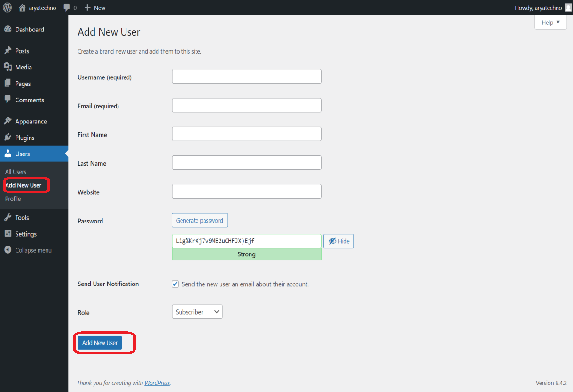Go to All Users submenu item
Image resolution: width=573 pixels, height=392 pixels.
pyautogui.click(x=16, y=172)
